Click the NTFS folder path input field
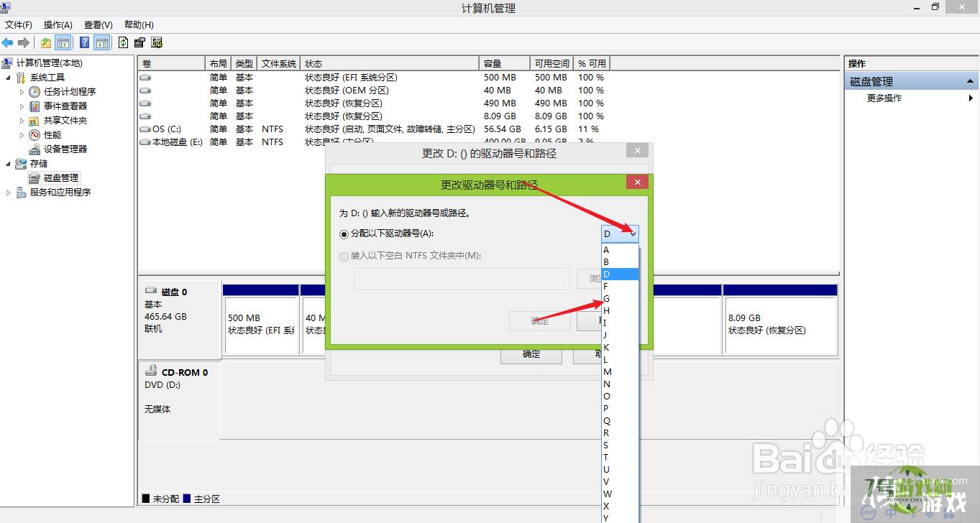The image size is (980, 523). (x=462, y=279)
